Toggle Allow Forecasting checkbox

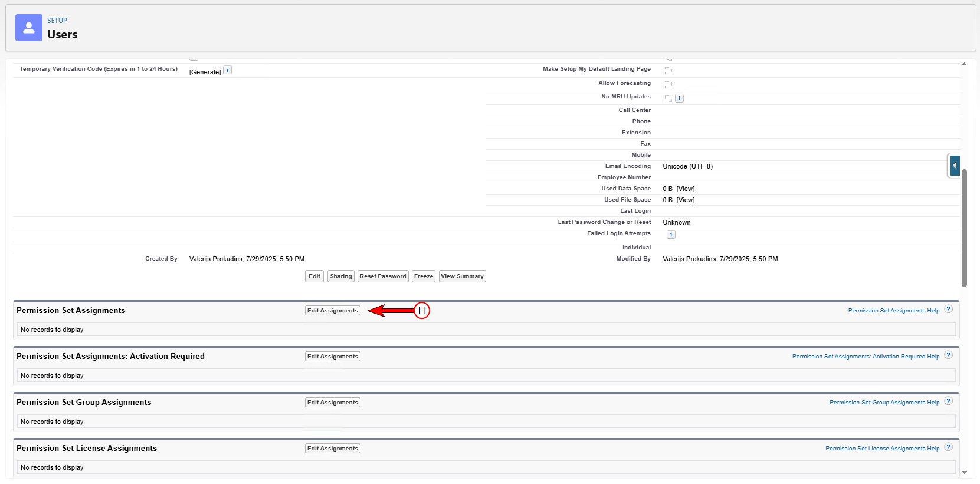point(668,85)
